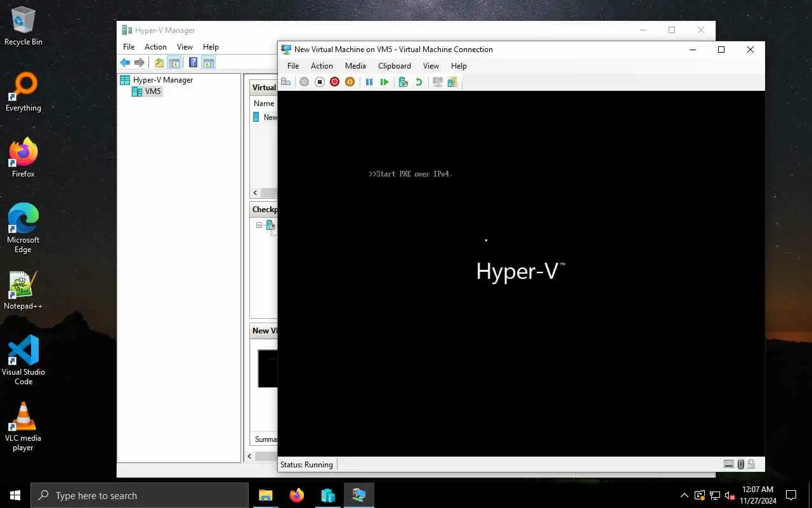Click Virtual Machine Connection taskbar button
The image size is (812, 508).
(358, 495)
